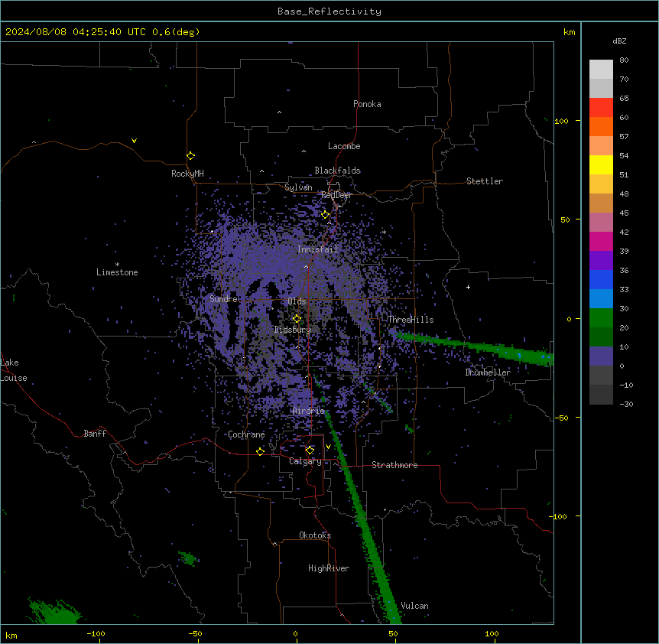This screenshot has width=659, height=644.
Task: Click the RedDeer city label
Action: (336, 195)
